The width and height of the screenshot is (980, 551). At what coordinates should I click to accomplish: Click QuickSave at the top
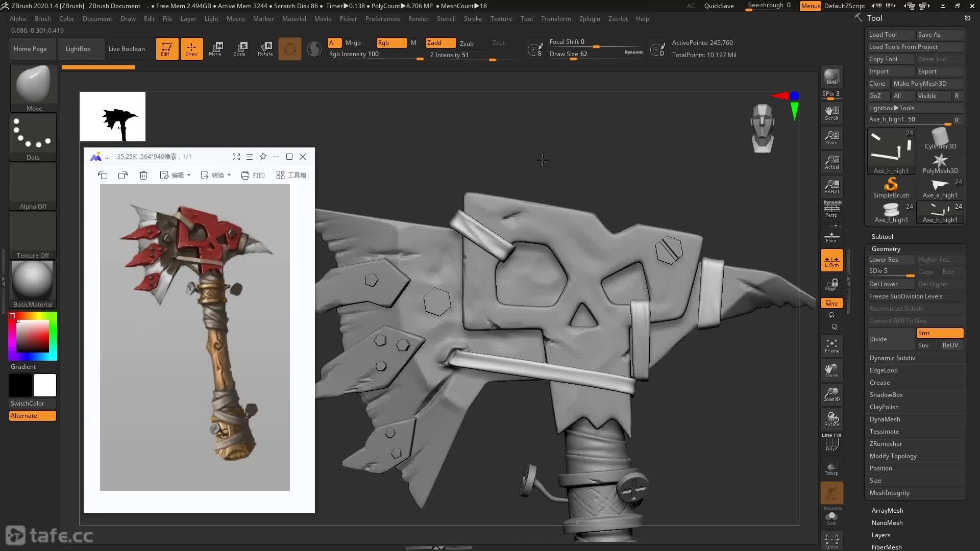point(719,6)
